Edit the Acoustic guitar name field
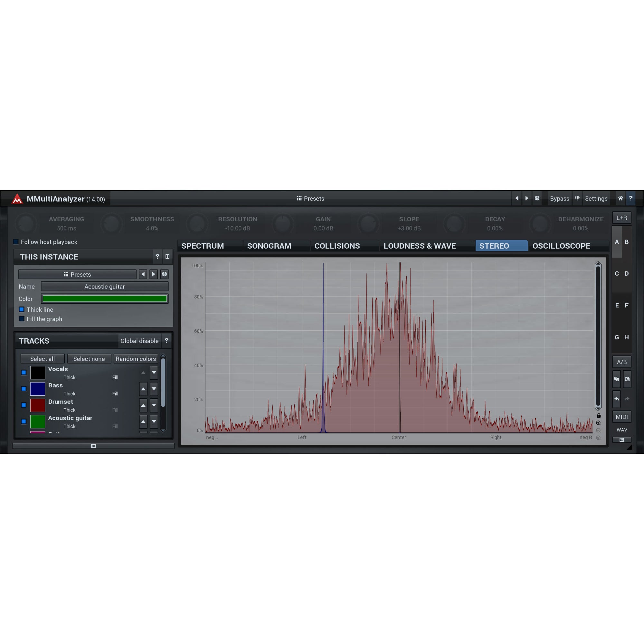644x644 pixels. 105,286
